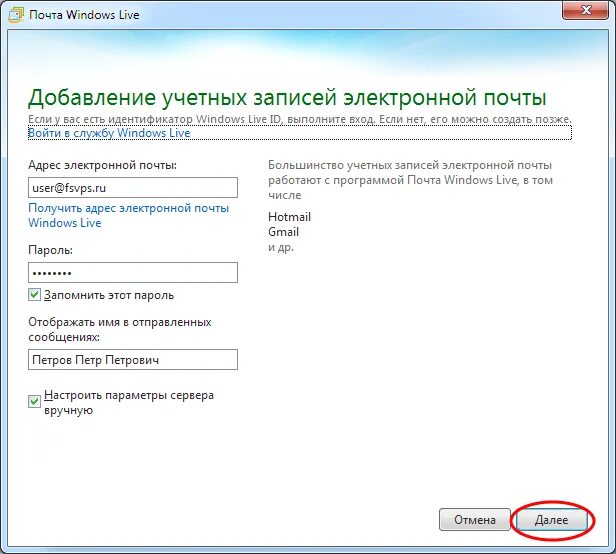Click the email address input field
616x554 pixels.
[133, 187]
